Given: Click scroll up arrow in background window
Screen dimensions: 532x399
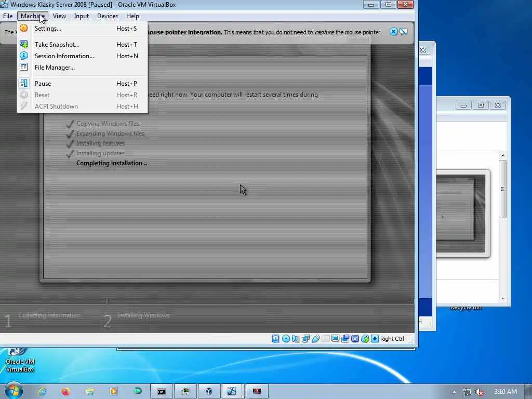Looking at the screenshot, I should pyautogui.click(x=503, y=155).
